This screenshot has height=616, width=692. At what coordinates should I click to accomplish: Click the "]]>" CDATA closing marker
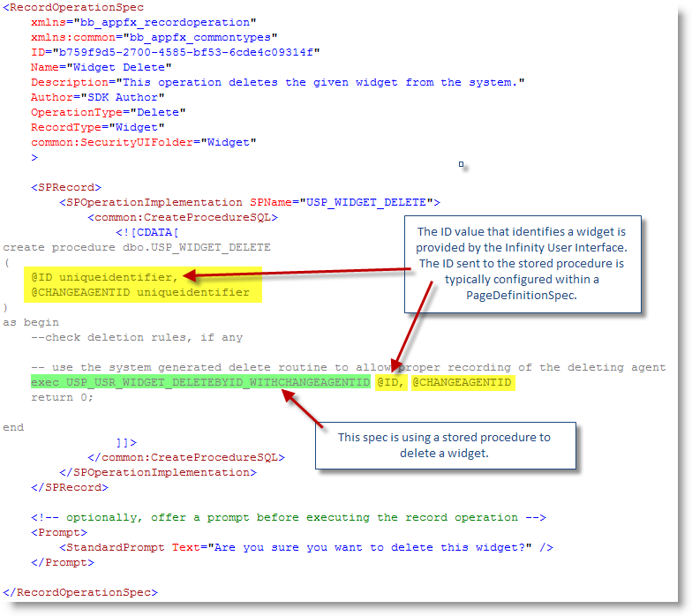tap(126, 443)
